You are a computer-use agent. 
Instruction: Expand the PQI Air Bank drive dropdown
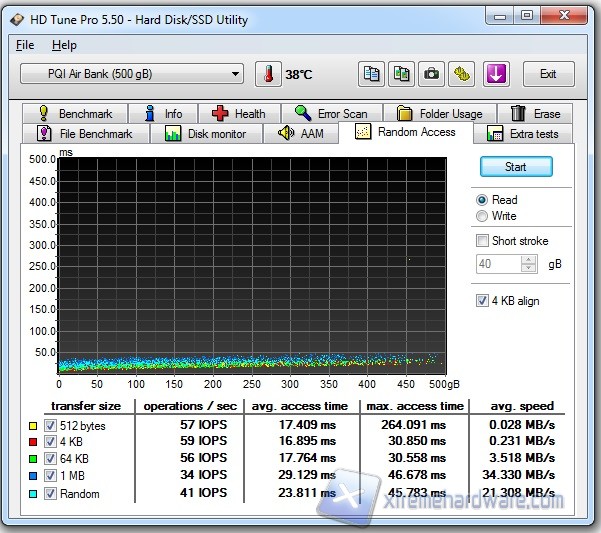coord(235,74)
